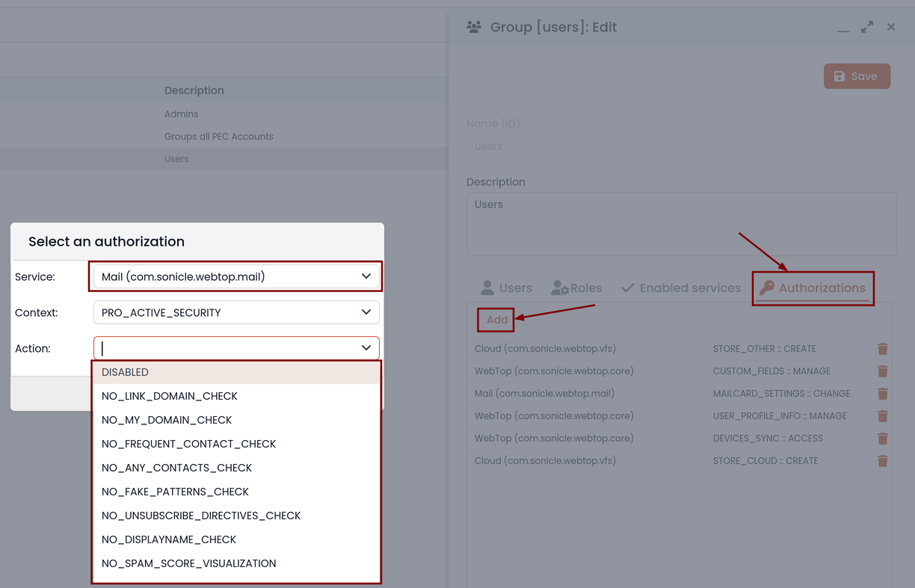Viewport: 915px width, 588px height.
Task: Delete the DEVICES_SYNC :: ACCESS authorization
Action: (x=882, y=439)
